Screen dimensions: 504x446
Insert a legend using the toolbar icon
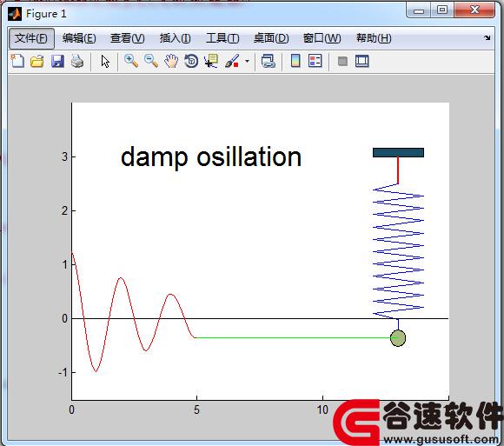point(315,61)
